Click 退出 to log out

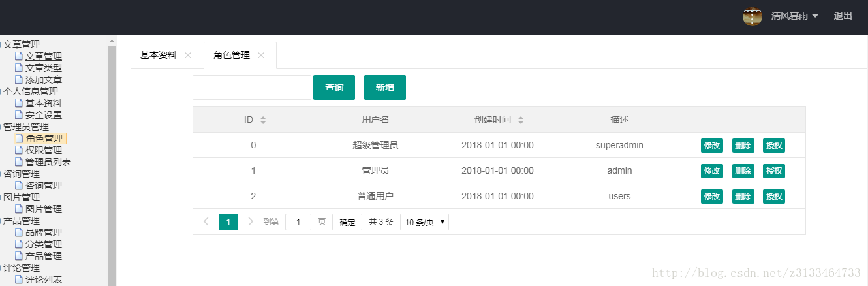pos(843,16)
